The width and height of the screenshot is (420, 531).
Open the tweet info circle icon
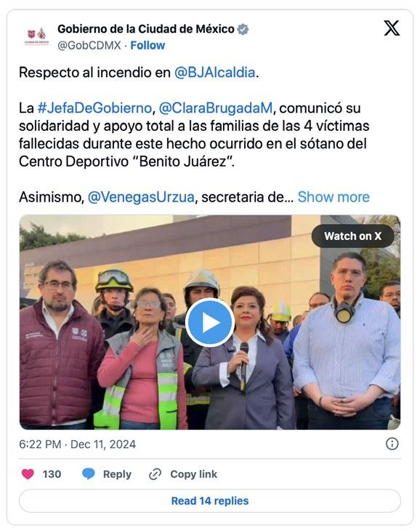(x=392, y=444)
